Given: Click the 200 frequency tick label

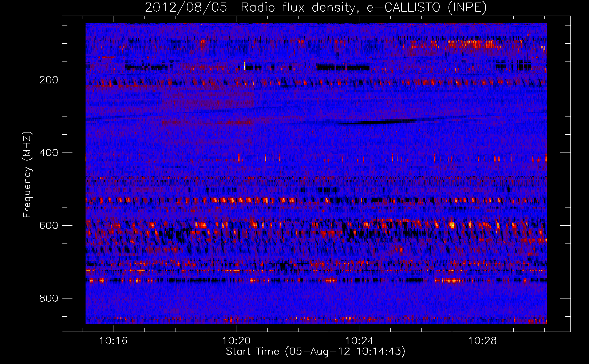Looking at the screenshot, I should coord(49,80).
